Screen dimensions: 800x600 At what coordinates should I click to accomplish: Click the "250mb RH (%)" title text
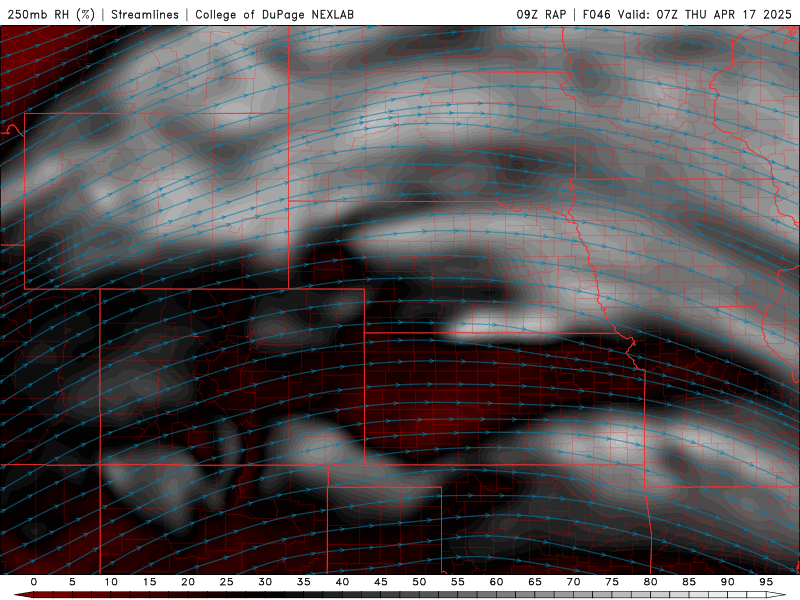tap(52, 14)
